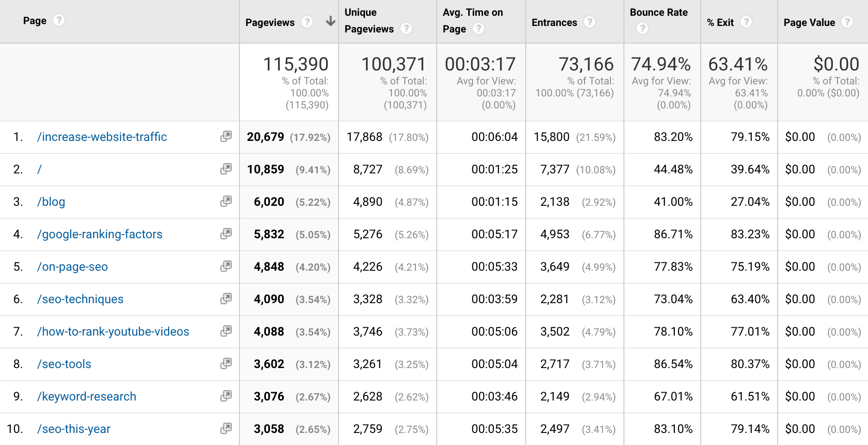Open the /seo-tools page link
This screenshot has width=868, height=445.
[x=64, y=364]
